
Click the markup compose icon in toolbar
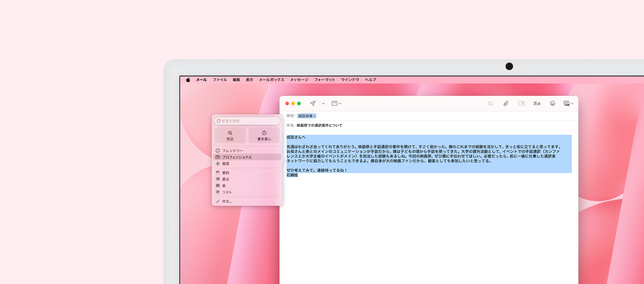(521, 104)
